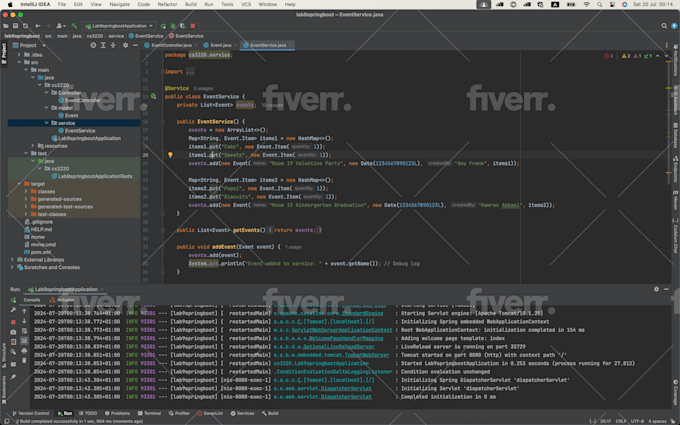Screen dimensions: 680x425
Task: Open the Problems tool window
Action: click(x=117, y=413)
